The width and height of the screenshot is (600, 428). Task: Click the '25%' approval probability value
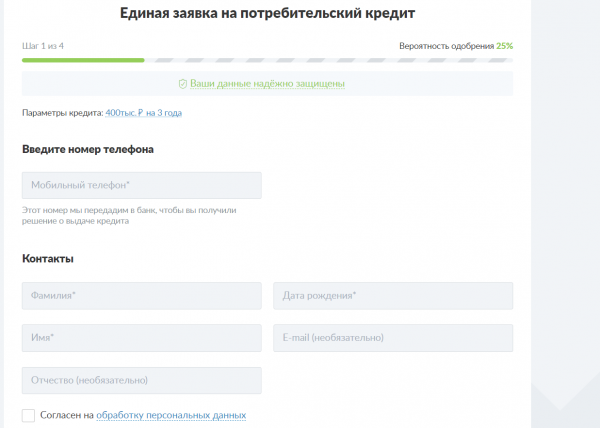pos(505,46)
